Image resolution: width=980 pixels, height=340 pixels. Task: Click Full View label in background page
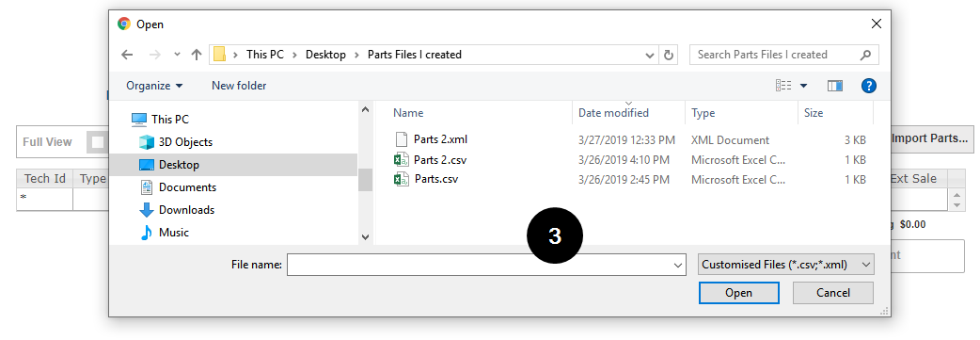pyautogui.click(x=48, y=142)
